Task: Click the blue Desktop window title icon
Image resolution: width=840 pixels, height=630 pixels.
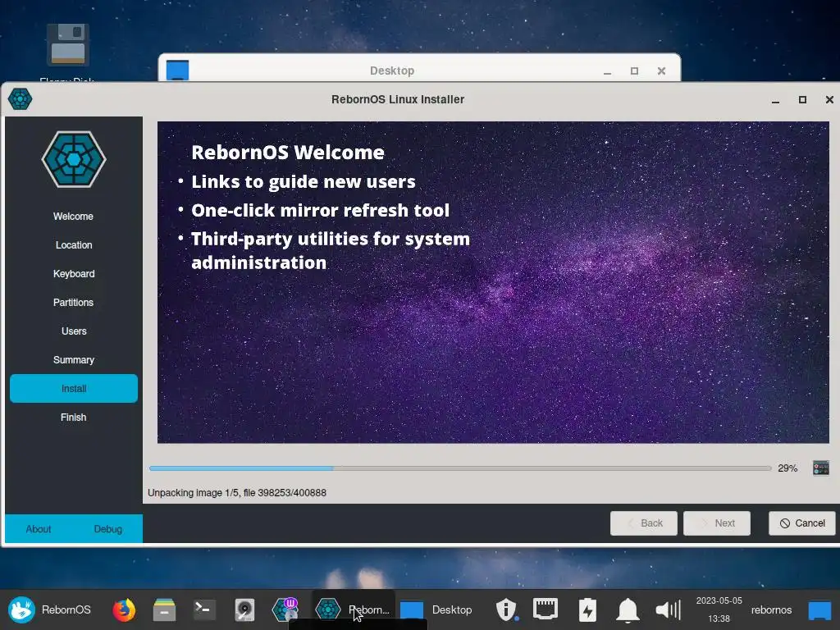Action: tap(177, 71)
